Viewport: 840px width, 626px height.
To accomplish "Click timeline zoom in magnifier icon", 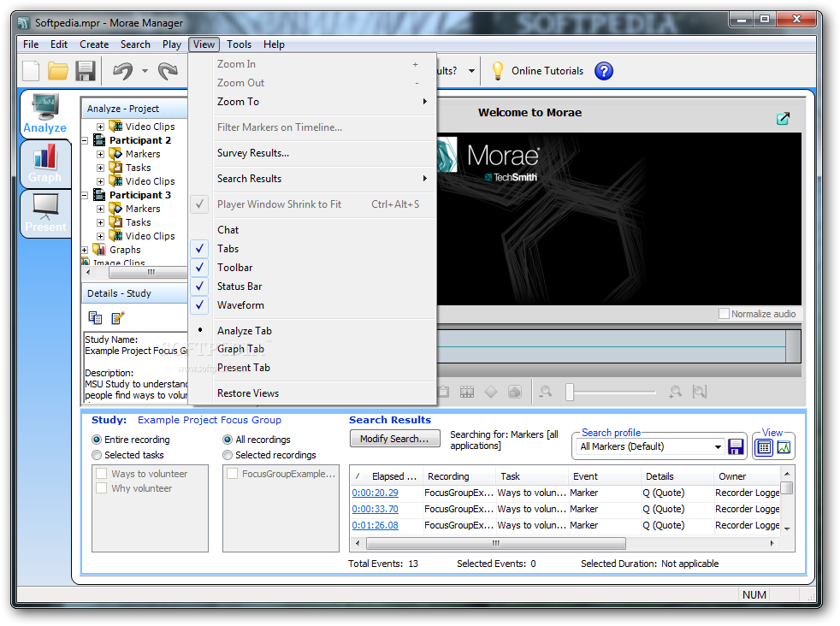I will click(675, 392).
